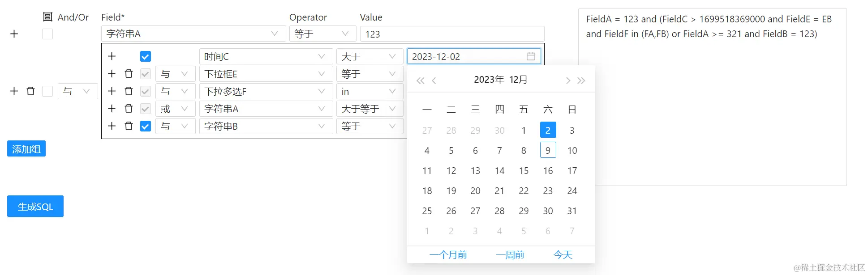Toggle the 下拉多选F row checkbox
The width and height of the screenshot is (868, 275).
pos(146,91)
